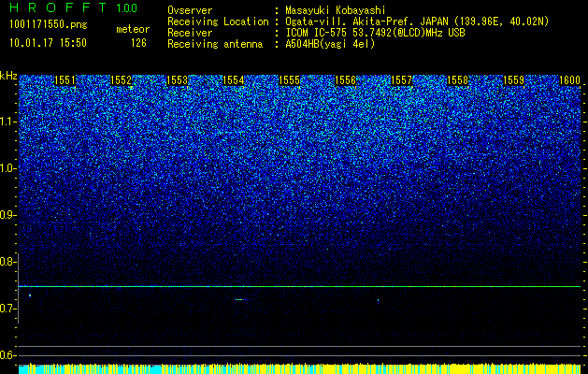
Task: Click the 1551 time marker
Action: (65, 80)
